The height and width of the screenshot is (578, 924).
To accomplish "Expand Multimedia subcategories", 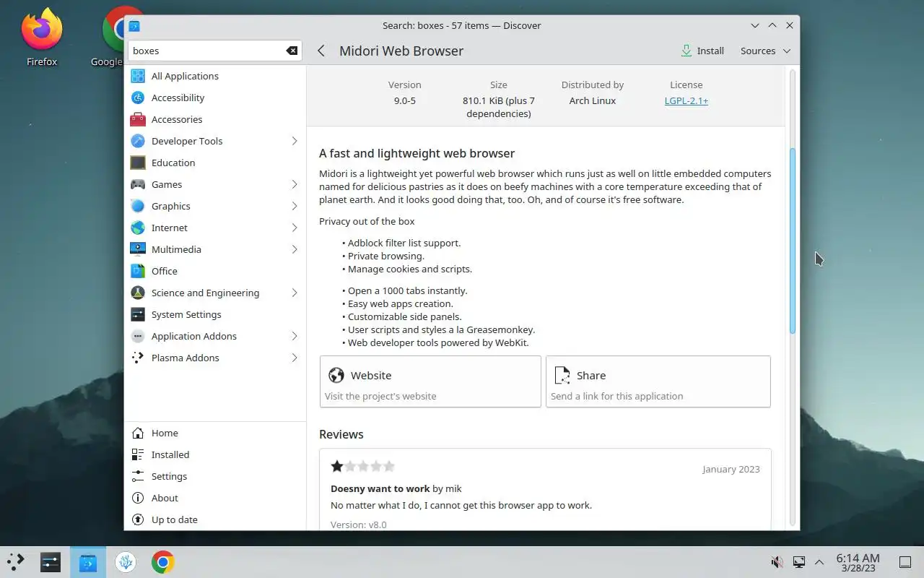I will [x=295, y=249].
